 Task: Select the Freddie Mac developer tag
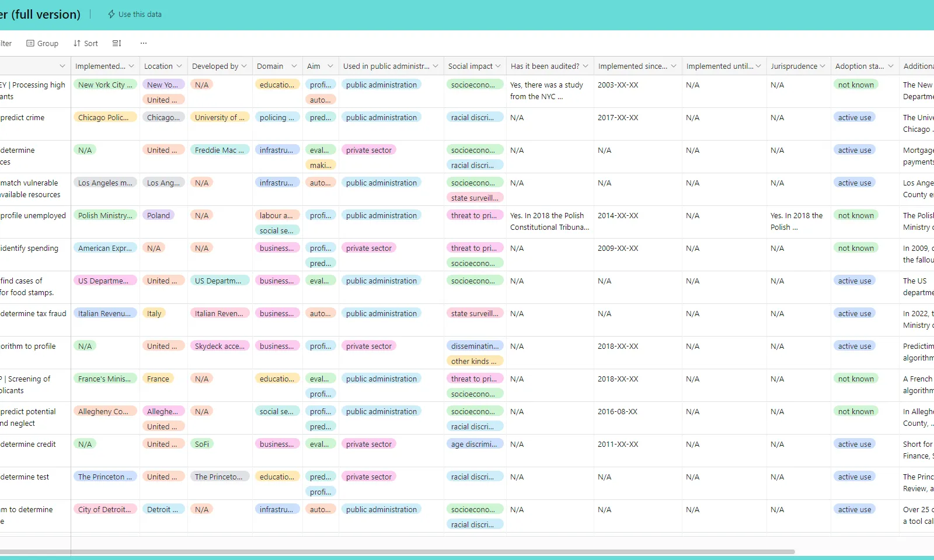pos(219,150)
